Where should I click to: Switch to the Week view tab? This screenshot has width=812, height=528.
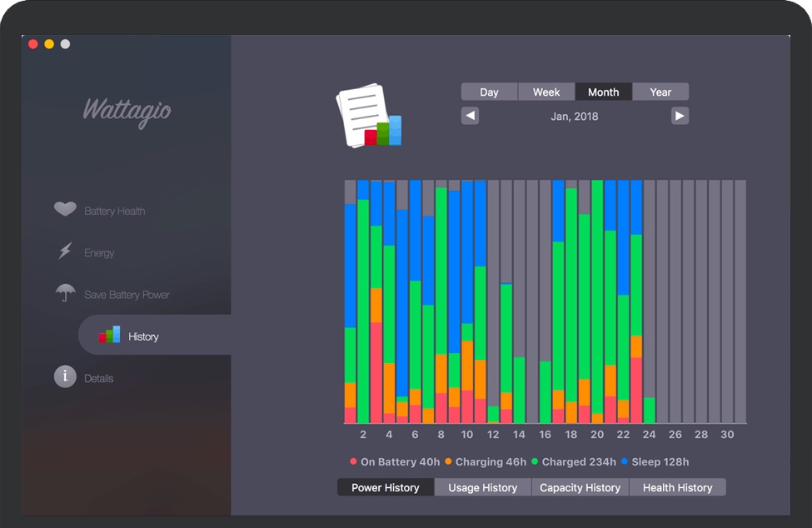546,92
